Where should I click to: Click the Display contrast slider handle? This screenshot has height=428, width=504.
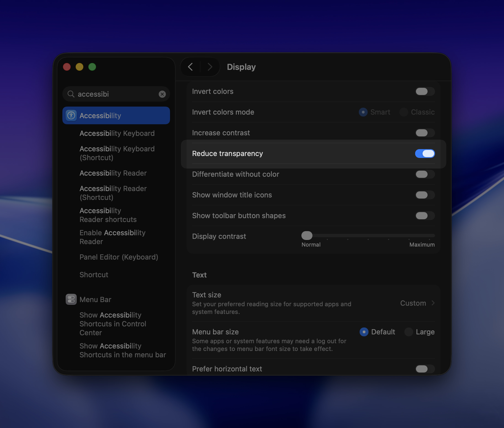click(x=307, y=236)
